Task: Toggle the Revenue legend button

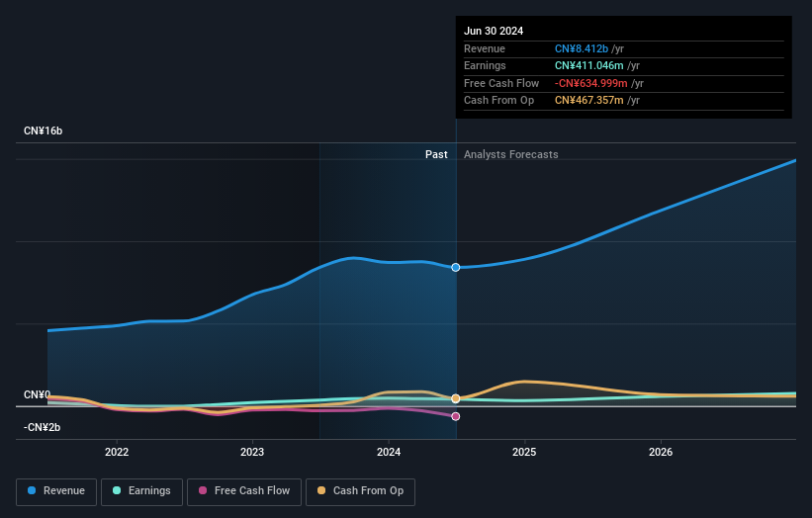Action: click(x=56, y=491)
